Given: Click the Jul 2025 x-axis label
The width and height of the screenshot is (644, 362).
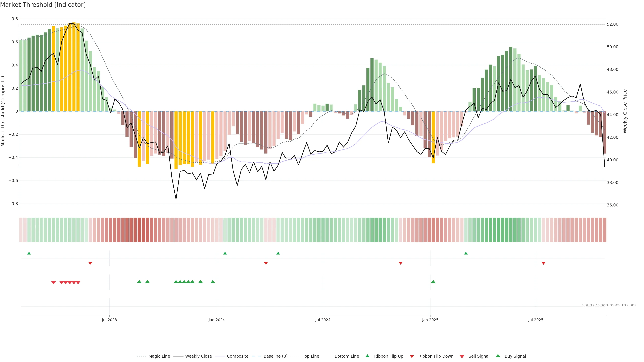Looking at the screenshot, I should [x=536, y=320].
